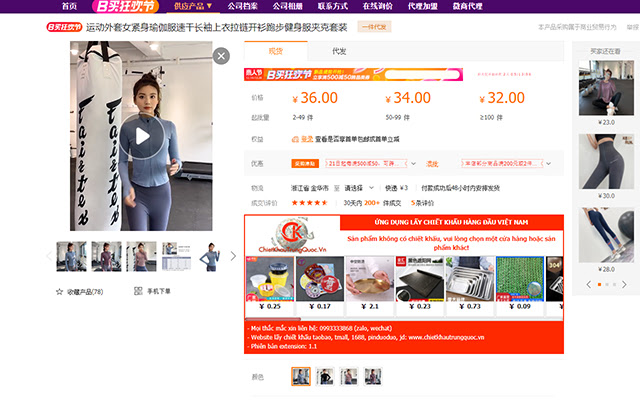
Task: Choose third color swatch in 颜色 row
Action: (349, 376)
